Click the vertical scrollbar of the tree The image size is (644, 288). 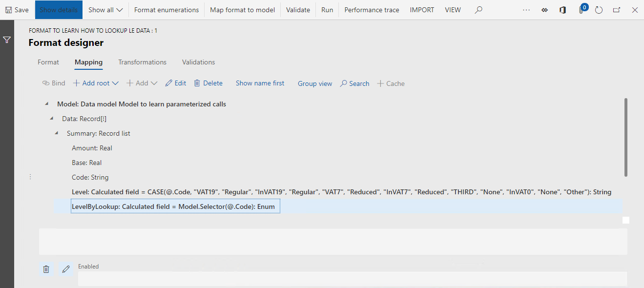pos(626,137)
